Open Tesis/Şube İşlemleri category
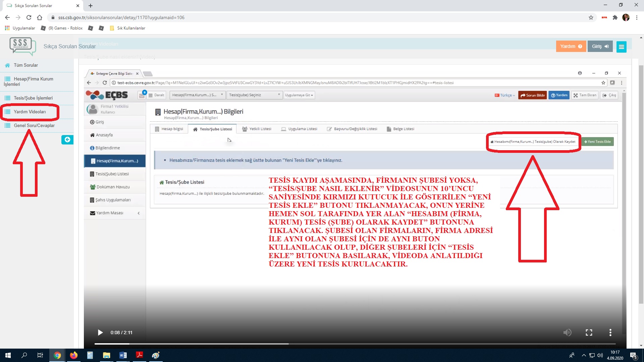The image size is (644, 362). (x=33, y=98)
